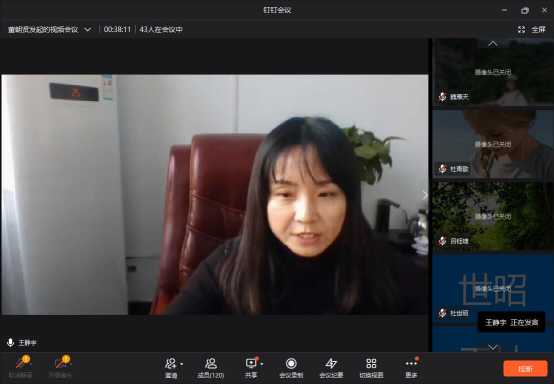Hang up with the orange button
This screenshot has width=554, height=384.
point(525,368)
